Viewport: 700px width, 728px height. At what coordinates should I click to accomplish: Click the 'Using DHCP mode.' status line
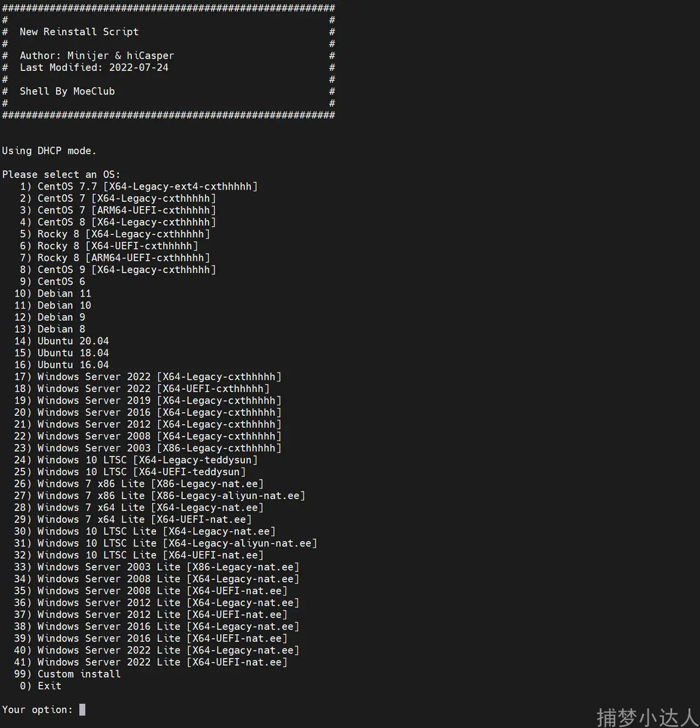point(49,151)
